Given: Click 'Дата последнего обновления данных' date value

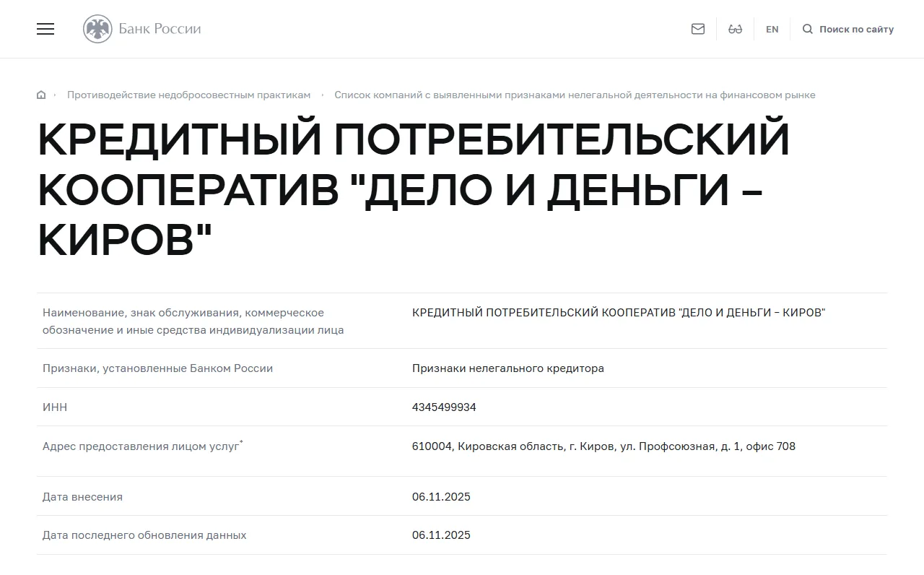Looking at the screenshot, I should coord(441,535).
